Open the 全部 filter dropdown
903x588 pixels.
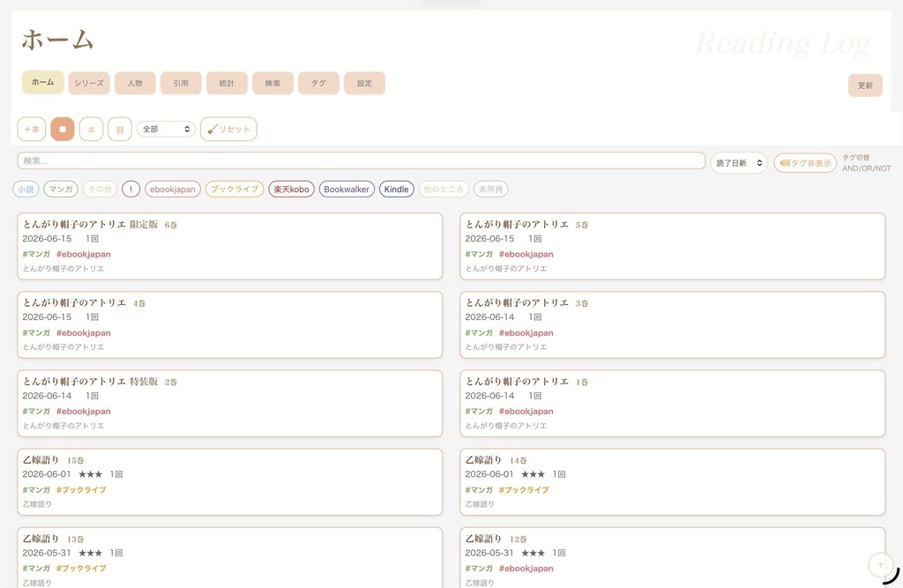[166, 129]
